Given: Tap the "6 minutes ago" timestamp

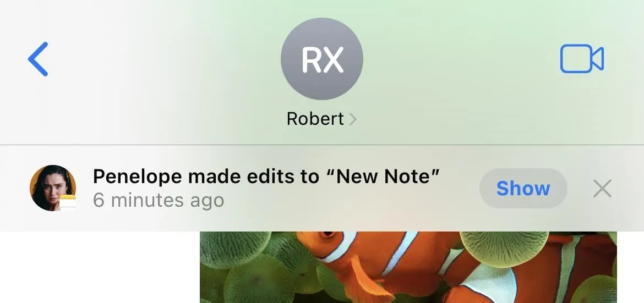Looking at the screenshot, I should 159,200.
